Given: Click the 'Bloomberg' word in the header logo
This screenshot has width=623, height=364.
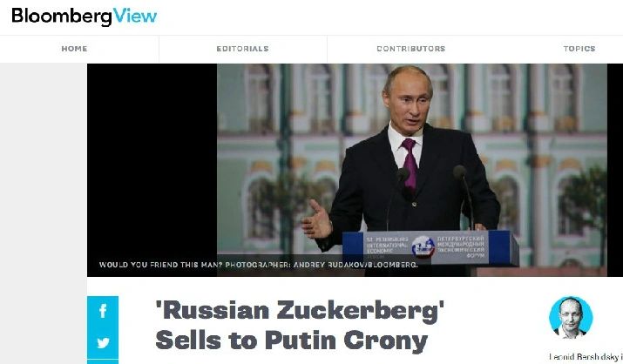Looking at the screenshot, I should (x=62, y=17).
